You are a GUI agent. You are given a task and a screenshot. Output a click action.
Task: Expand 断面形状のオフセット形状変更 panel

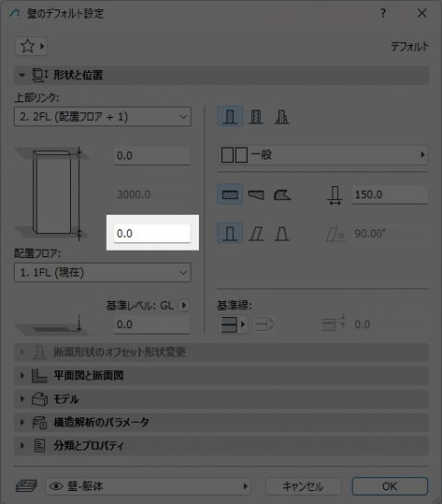coord(221,352)
